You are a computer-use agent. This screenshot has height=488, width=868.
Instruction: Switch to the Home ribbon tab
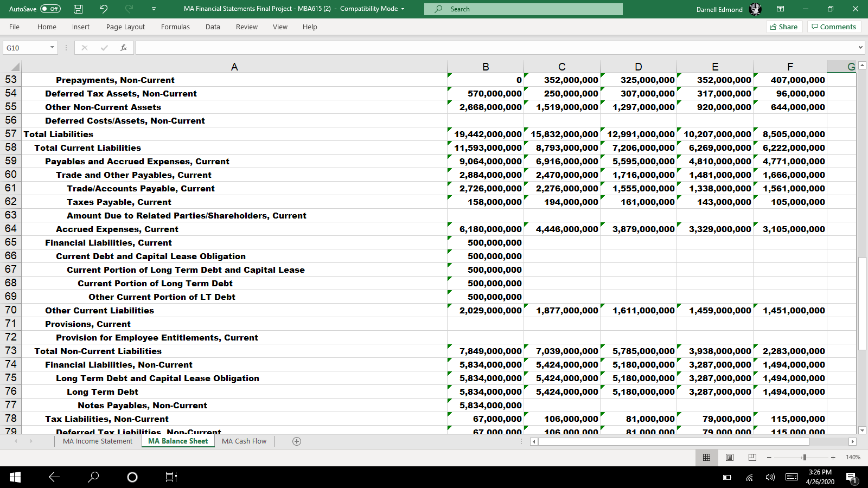point(47,27)
